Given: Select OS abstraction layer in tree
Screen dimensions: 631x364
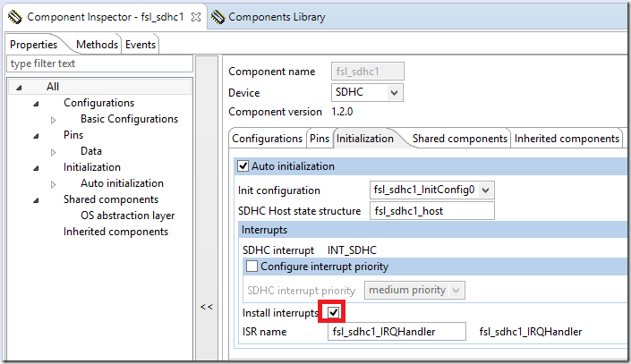Looking at the screenshot, I should click(x=128, y=216).
